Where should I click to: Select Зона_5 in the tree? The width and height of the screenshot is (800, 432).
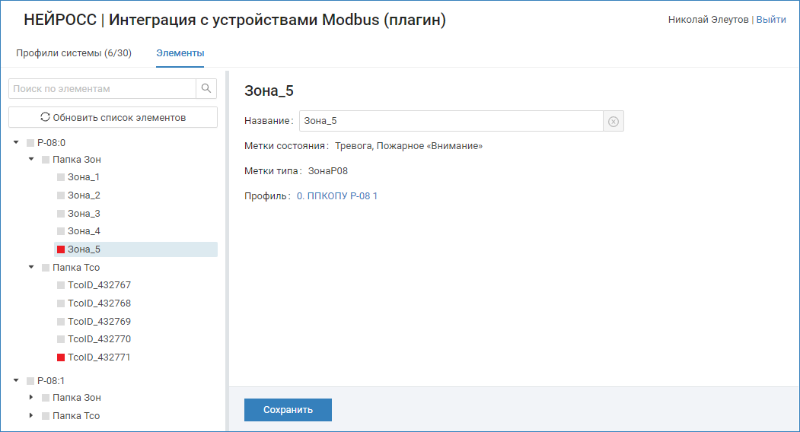[84, 249]
